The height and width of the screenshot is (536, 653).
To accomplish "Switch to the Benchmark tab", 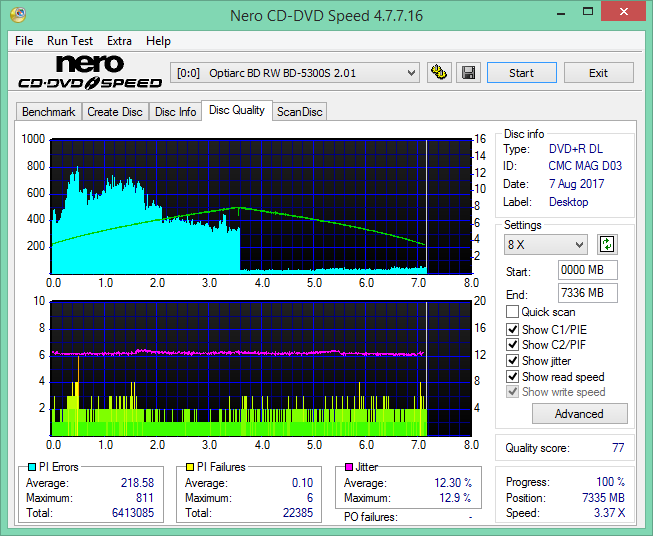I will tap(49, 112).
